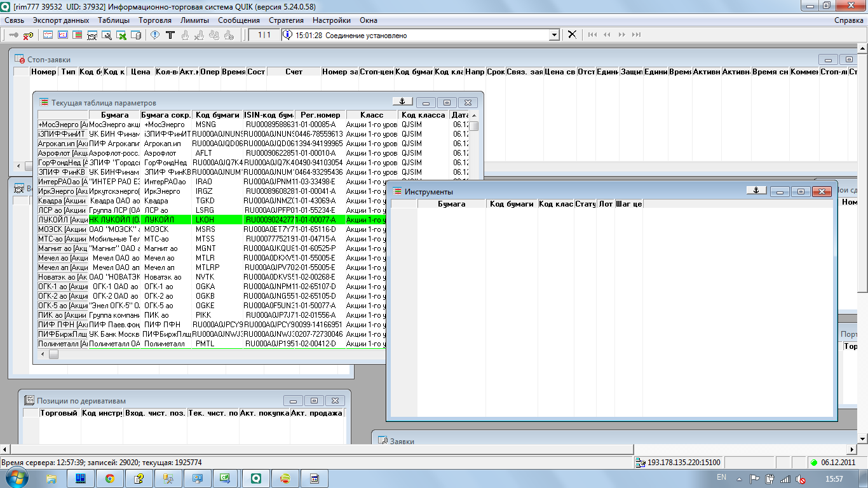Viewport: 868px width, 488px height.
Task: Click the EN language indicator in tray
Action: point(721,477)
